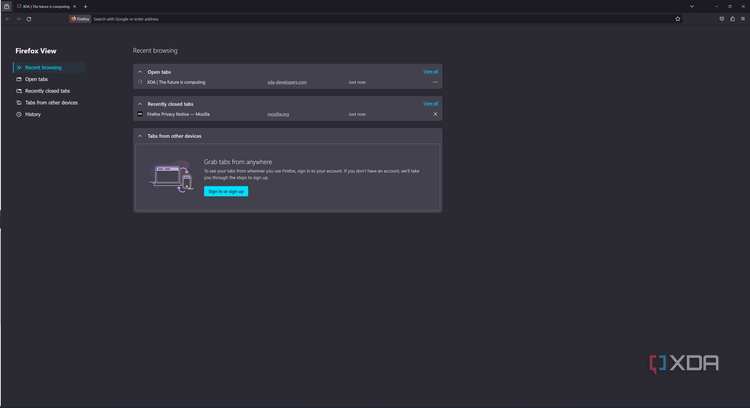The image size is (750, 408).
Task: Restore down the Firefox window
Action: [x=729, y=7]
